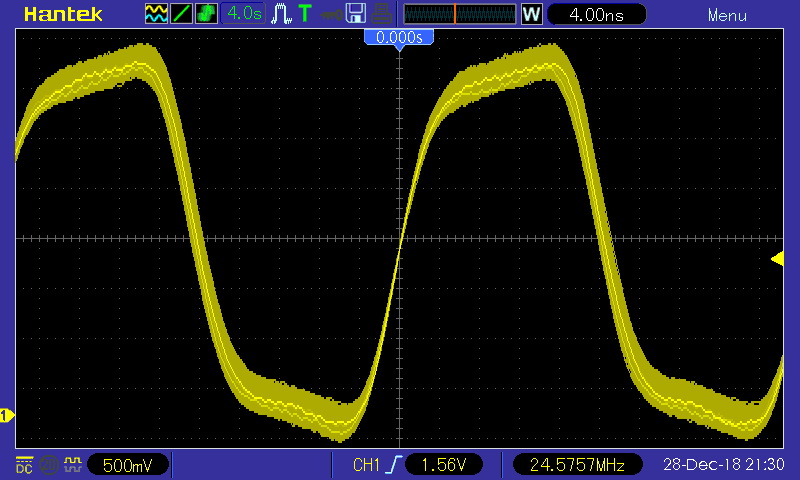The width and height of the screenshot is (800, 480).
Task: Click the Hantek brand logo
Action: coord(63,14)
